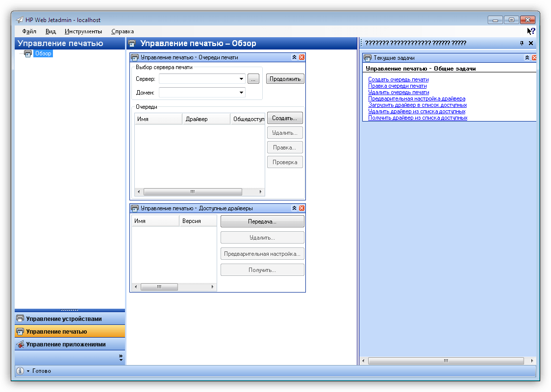Click the Сервер combo box field
Image resolution: width=551 pixels, height=392 pixels.
pyautogui.click(x=202, y=79)
